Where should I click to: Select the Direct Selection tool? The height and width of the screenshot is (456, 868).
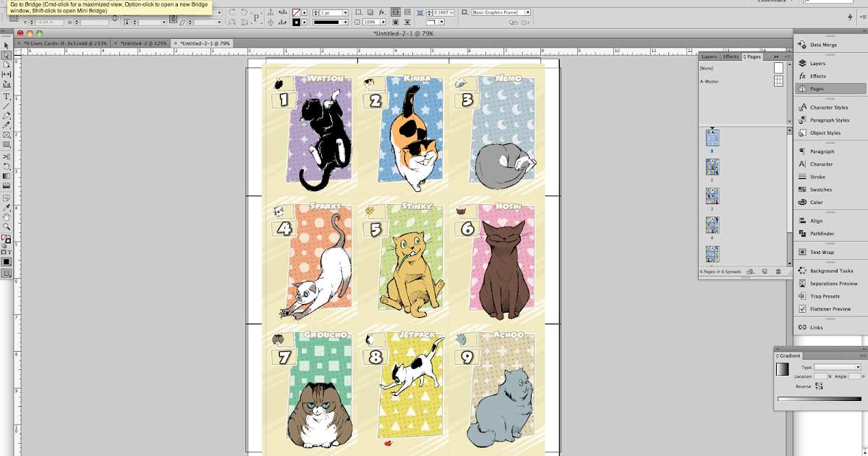coord(7,54)
